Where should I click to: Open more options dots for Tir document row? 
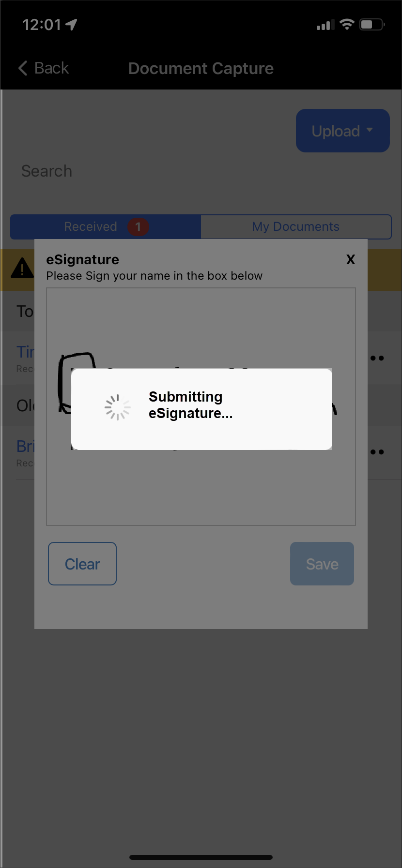tap(377, 359)
